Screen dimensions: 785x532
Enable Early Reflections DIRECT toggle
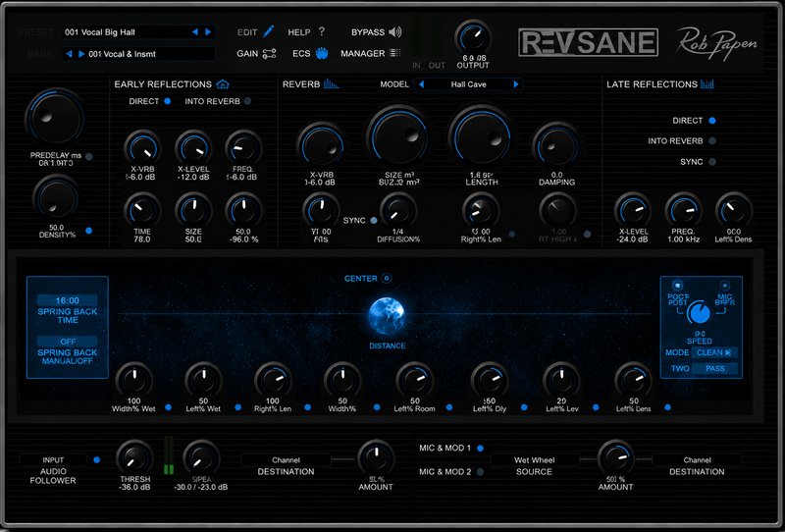(x=167, y=101)
